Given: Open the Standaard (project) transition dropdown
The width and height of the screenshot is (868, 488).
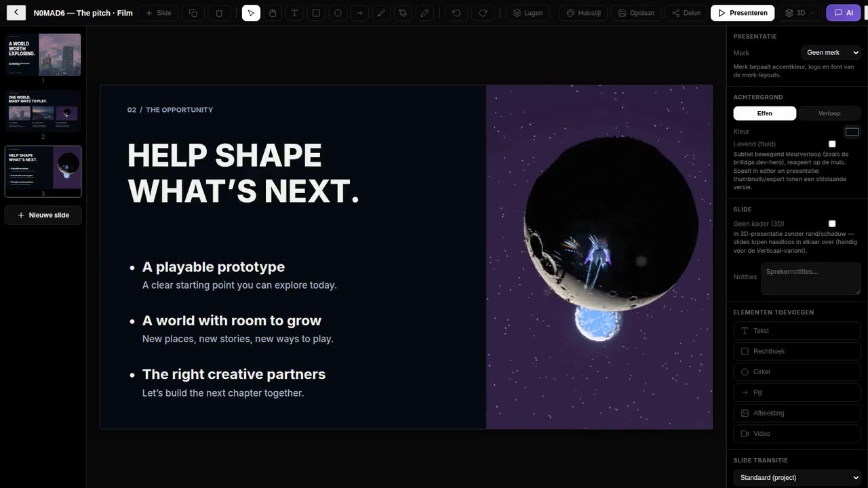Looking at the screenshot, I should (x=797, y=478).
